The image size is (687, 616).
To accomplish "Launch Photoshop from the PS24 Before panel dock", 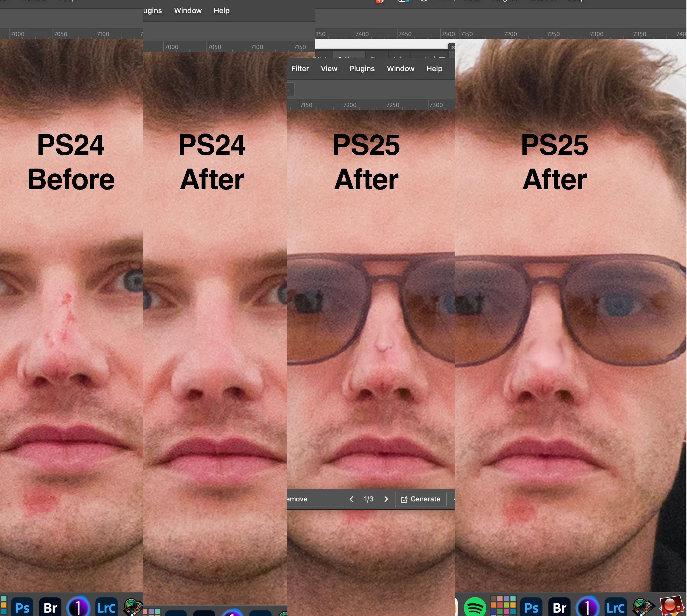I will (x=22, y=608).
